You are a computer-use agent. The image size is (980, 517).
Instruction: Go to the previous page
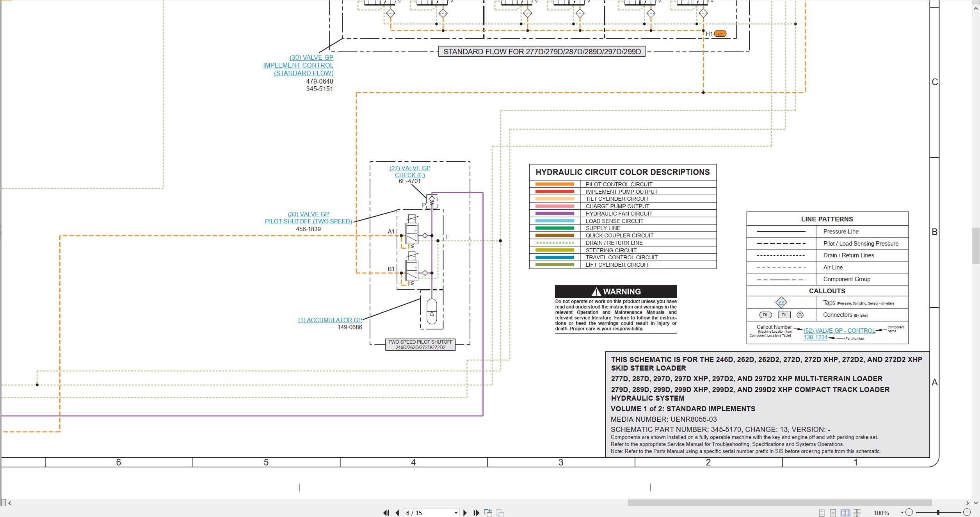(397, 513)
